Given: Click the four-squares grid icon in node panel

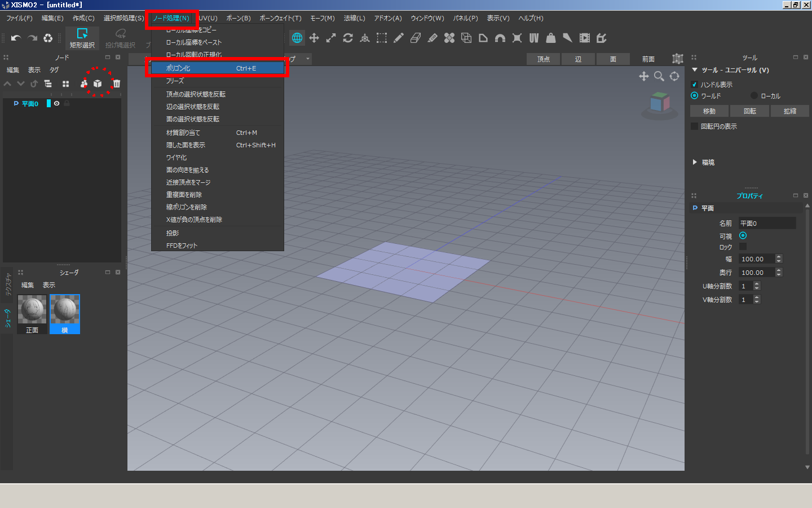Looking at the screenshot, I should coord(65,84).
